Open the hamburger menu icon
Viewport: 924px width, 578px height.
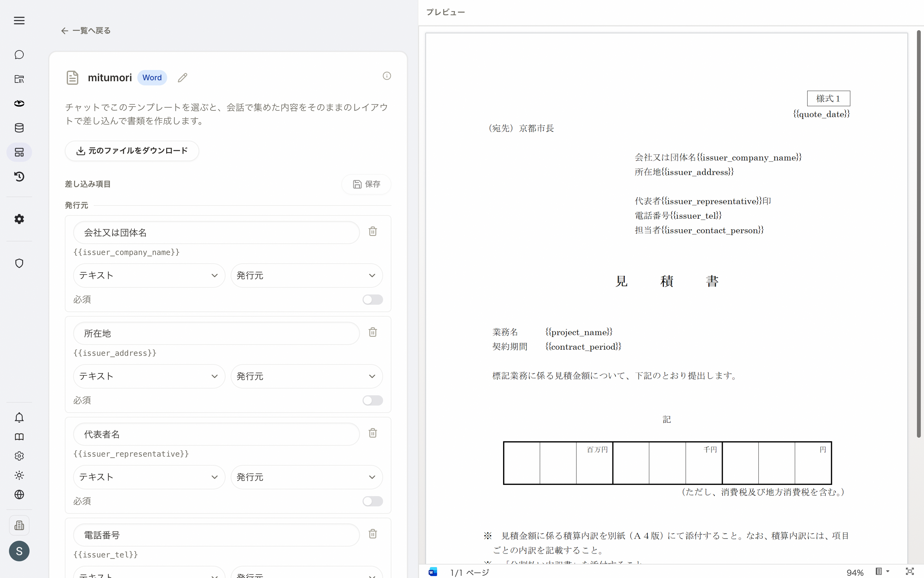(x=19, y=21)
